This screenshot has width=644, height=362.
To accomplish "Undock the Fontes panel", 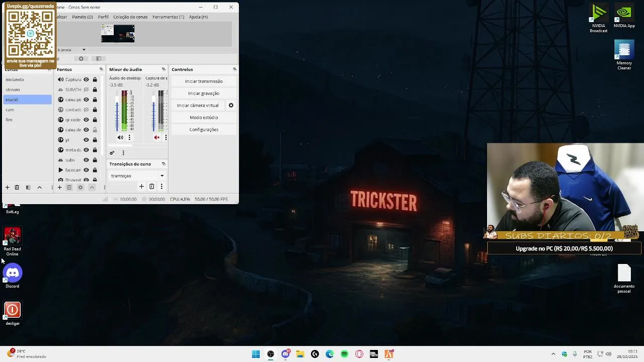I will (x=101, y=69).
